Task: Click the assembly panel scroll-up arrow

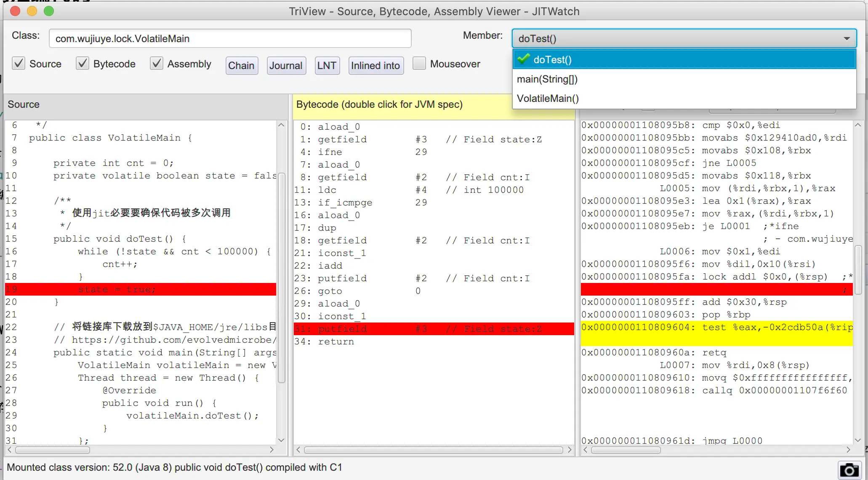Action: pyautogui.click(x=857, y=125)
